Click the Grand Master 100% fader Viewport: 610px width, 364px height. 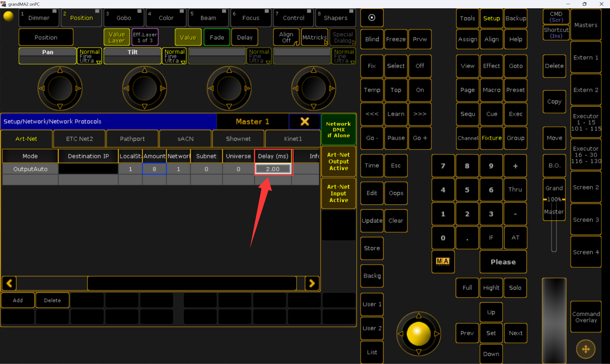(x=554, y=199)
